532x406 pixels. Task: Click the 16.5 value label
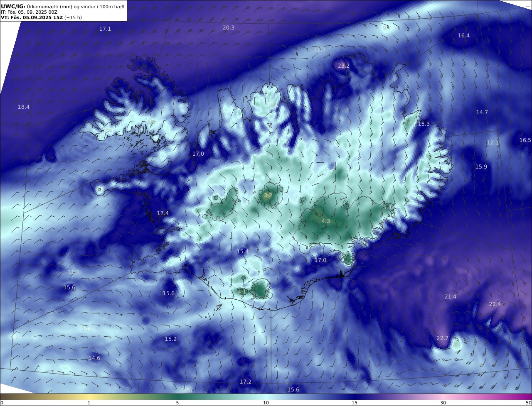point(525,140)
